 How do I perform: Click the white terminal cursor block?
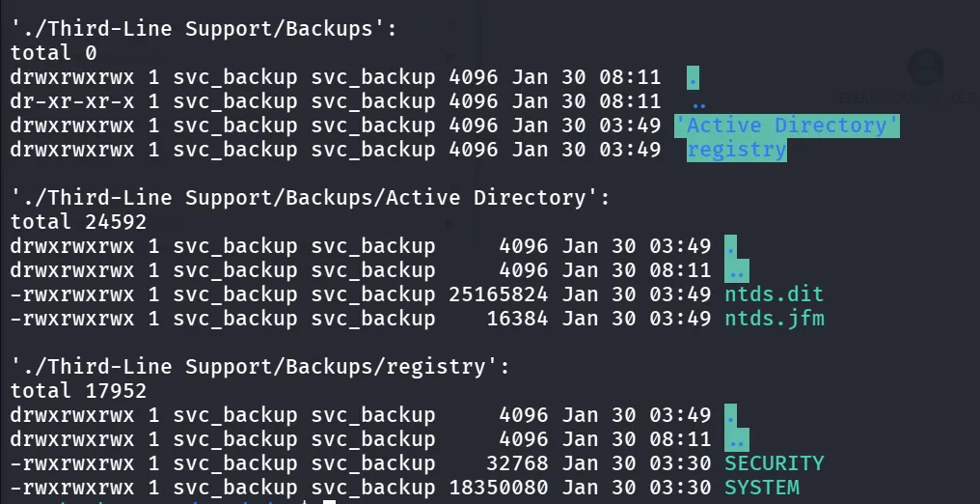pos(329,501)
